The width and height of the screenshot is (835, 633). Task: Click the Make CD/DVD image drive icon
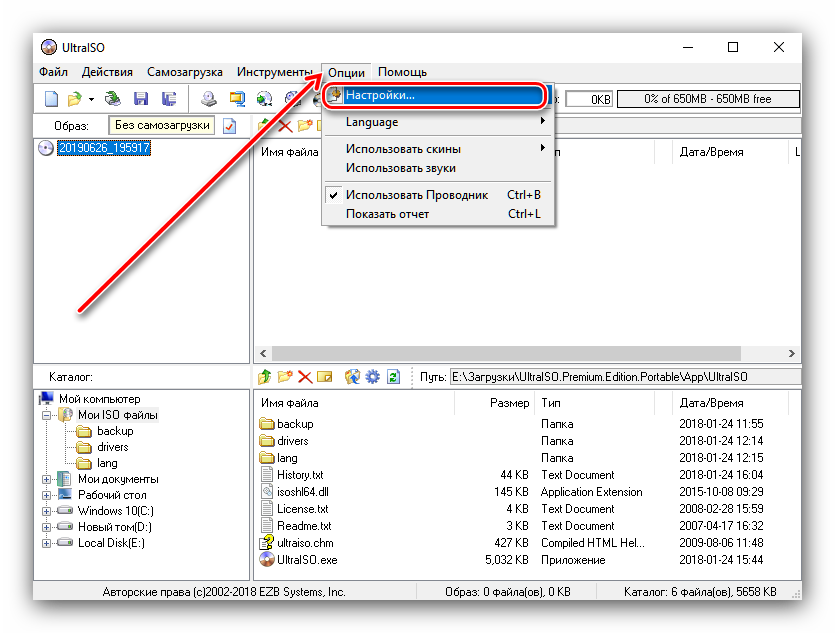(x=208, y=99)
